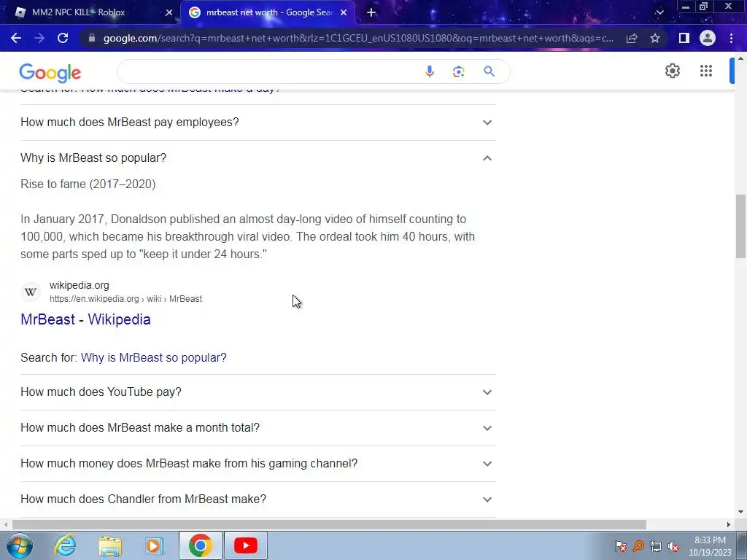Open the Google apps grid
Viewport: 747px width, 560px height.
point(706,71)
